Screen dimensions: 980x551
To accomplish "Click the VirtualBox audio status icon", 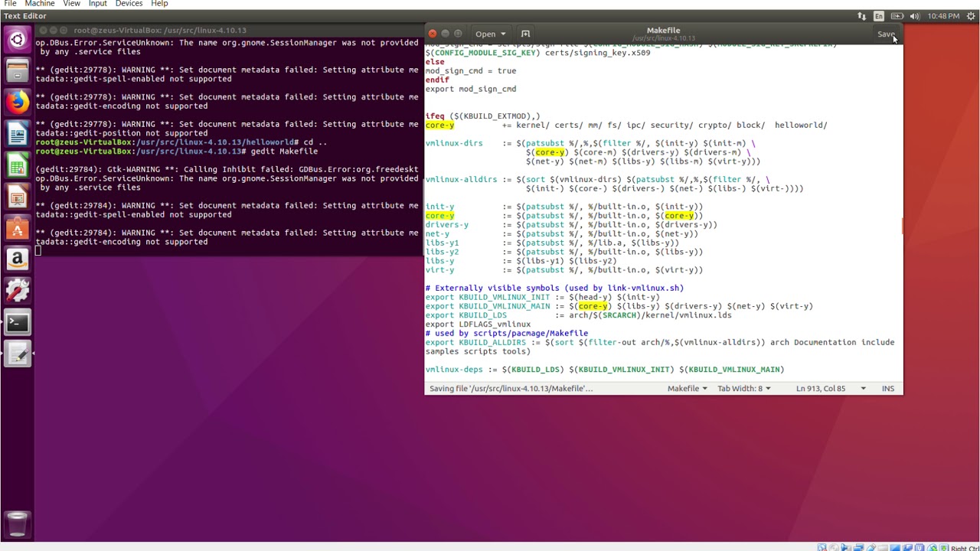I will click(x=846, y=548).
